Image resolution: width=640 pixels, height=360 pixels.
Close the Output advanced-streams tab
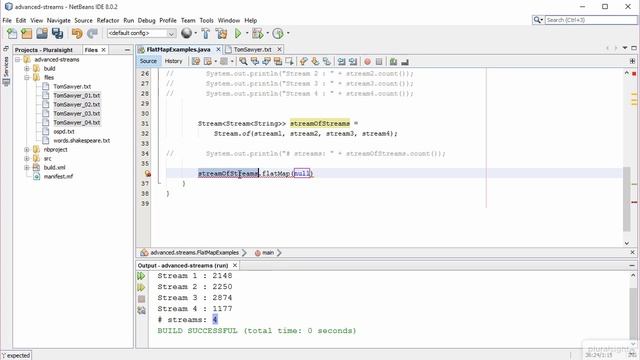tap(235, 265)
